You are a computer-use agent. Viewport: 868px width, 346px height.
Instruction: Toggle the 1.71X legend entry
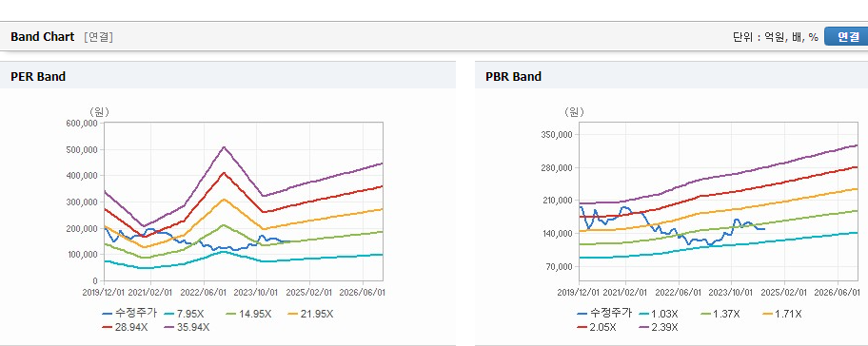click(x=782, y=314)
